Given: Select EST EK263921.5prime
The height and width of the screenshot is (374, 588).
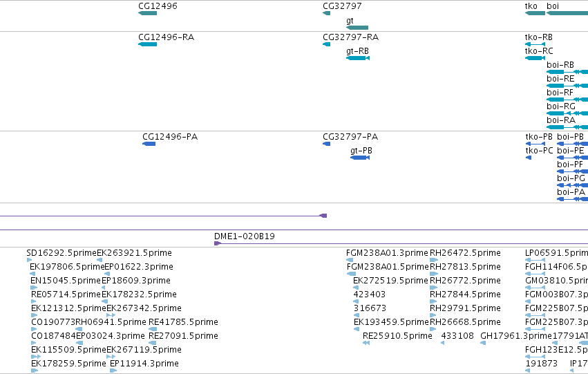Looking at the screenshot, I should [x=134, y=253].
